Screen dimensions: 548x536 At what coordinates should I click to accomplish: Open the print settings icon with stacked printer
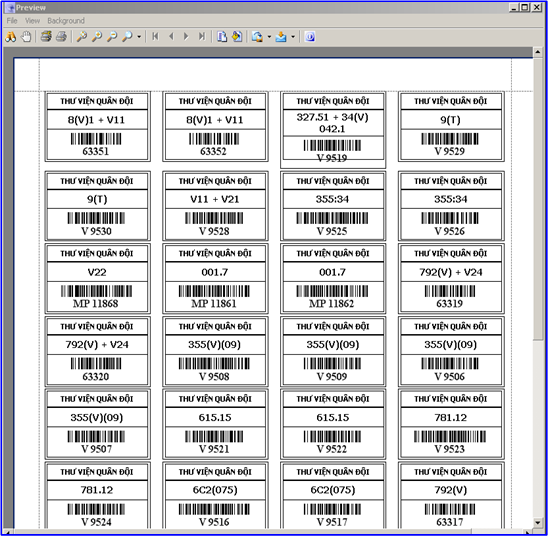click(x=46, y=37)
